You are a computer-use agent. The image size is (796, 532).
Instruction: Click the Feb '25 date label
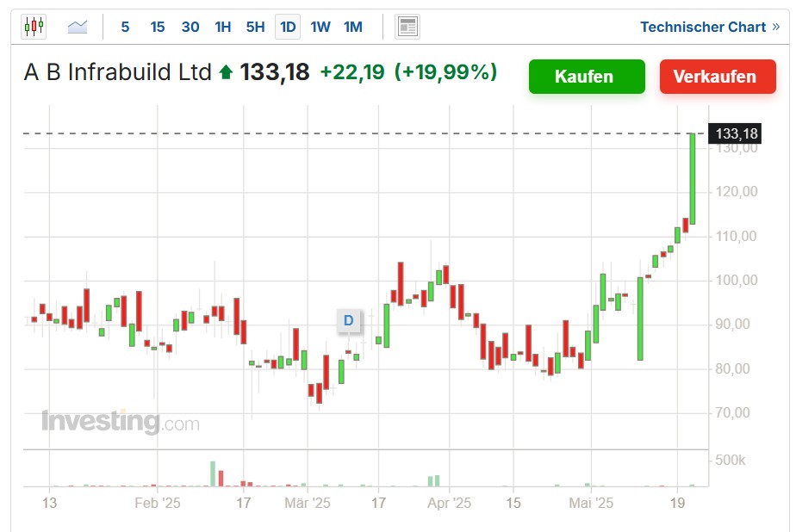point(158,503)
